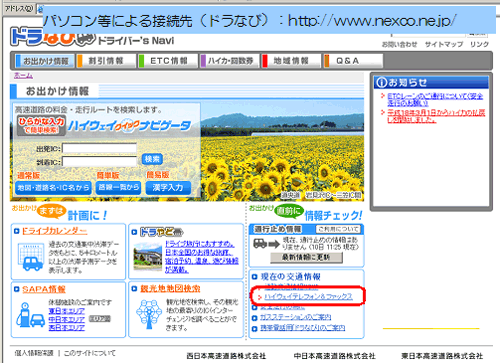The width and height of the screenshot is (500, 363).
Task: Click the このサイトについて footer link
Action: click(90, 353)
